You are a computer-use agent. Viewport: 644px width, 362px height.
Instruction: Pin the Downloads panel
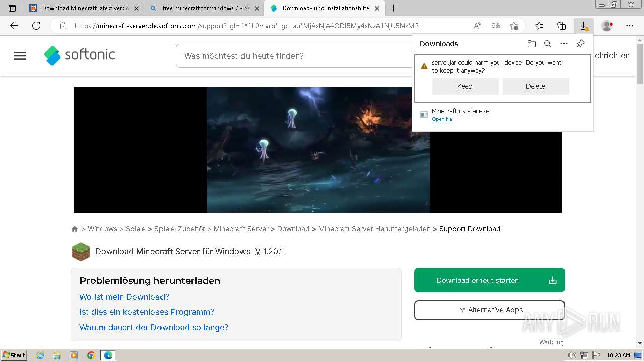(x=580, y=44)
